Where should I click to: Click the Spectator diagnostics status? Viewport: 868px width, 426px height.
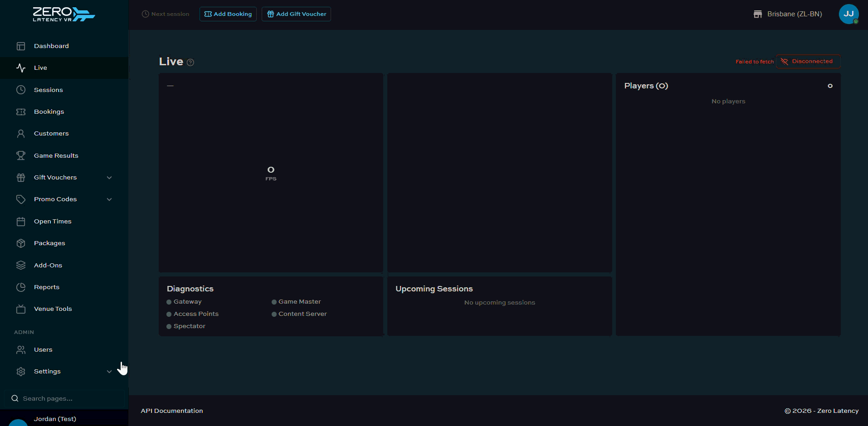pyautogui.click(x=186, y=326)
